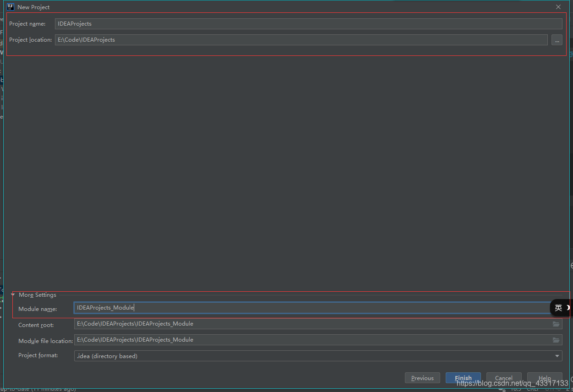Click the Project name input field
This screenshot has height=392, width=573.
308,24
